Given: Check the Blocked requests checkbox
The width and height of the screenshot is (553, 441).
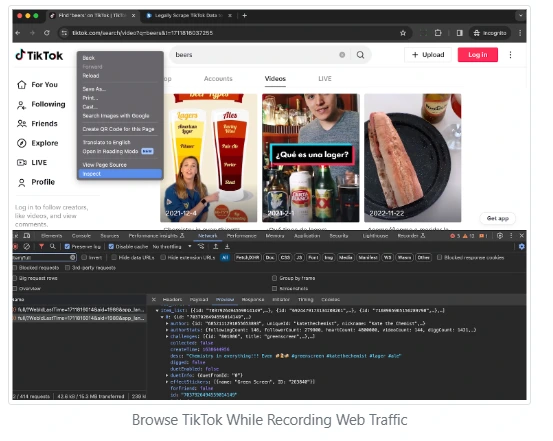Looking at the screenshot, I should point(15,268).
